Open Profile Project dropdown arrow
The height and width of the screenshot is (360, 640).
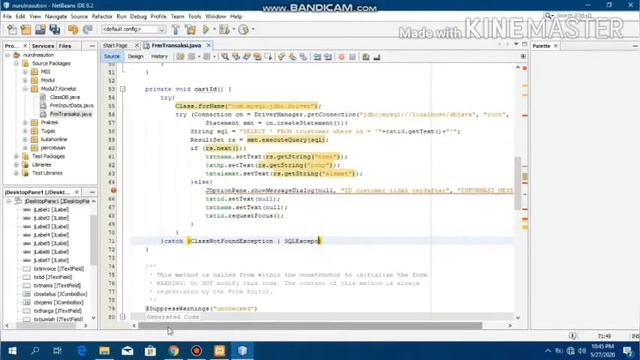[x=253, y=29]
